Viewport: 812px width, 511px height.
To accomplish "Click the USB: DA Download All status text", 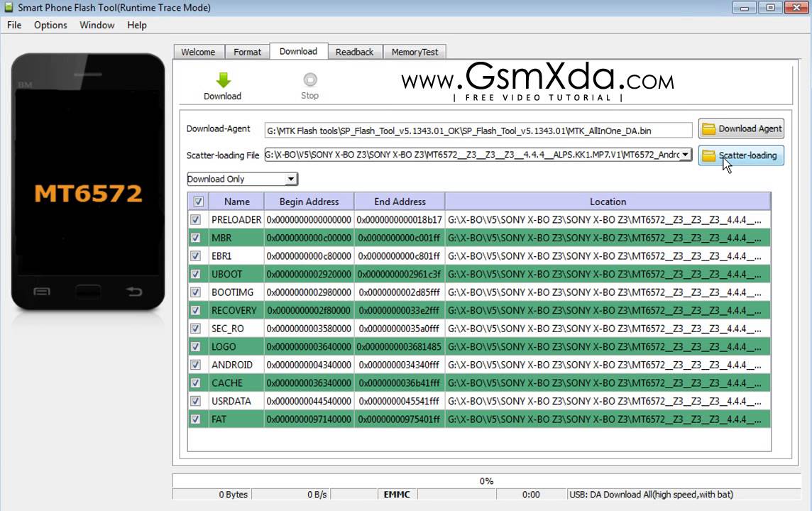I will click(652, 495).
